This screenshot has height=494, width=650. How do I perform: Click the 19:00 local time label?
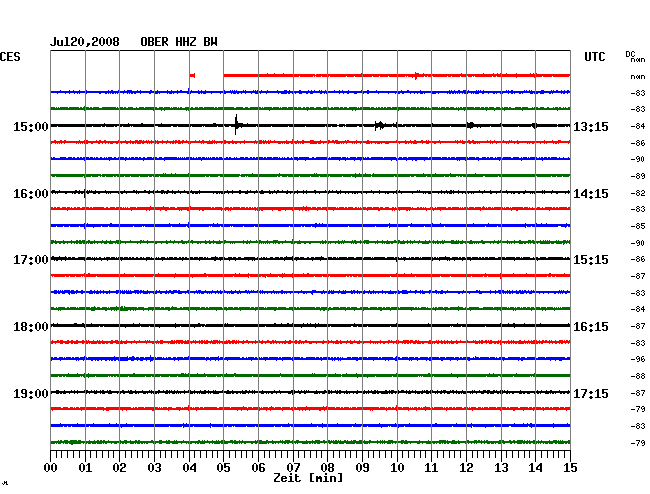click(x=31, y=393)
